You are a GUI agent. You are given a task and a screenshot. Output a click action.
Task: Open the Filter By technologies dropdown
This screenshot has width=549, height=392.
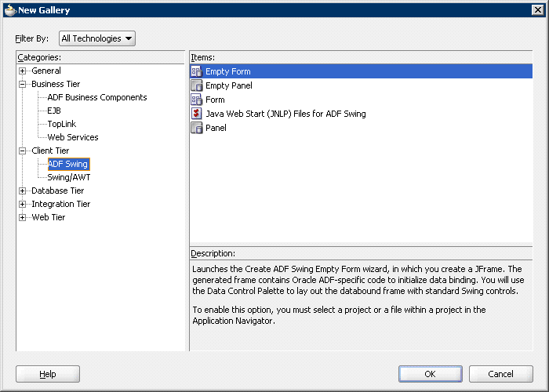pos(97,38)
